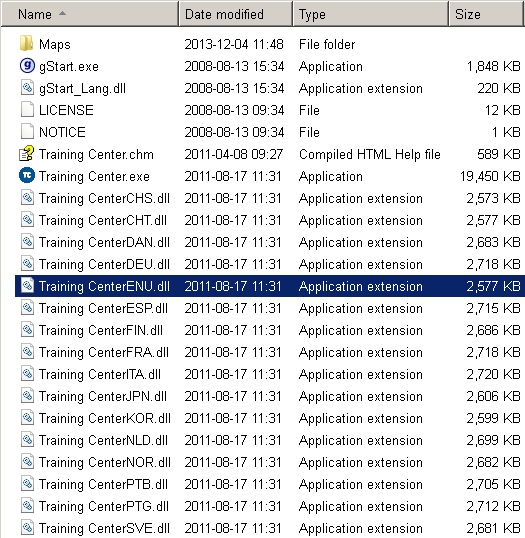Click the '2,606 KB' size value
The image size is (525, 538).
[x=494, y=396]
